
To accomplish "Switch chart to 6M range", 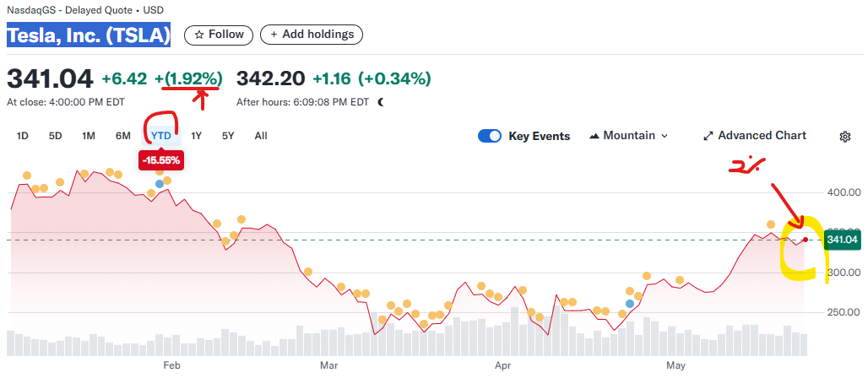I will [x=123, y=136].
